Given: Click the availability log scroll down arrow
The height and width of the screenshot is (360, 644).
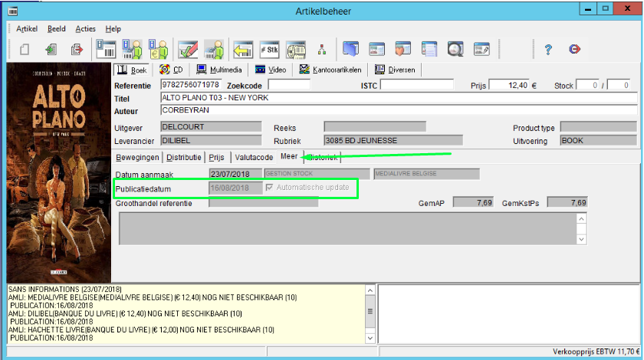Looking at the screenshot, I should pyautogui.click(x=370, y=339).
